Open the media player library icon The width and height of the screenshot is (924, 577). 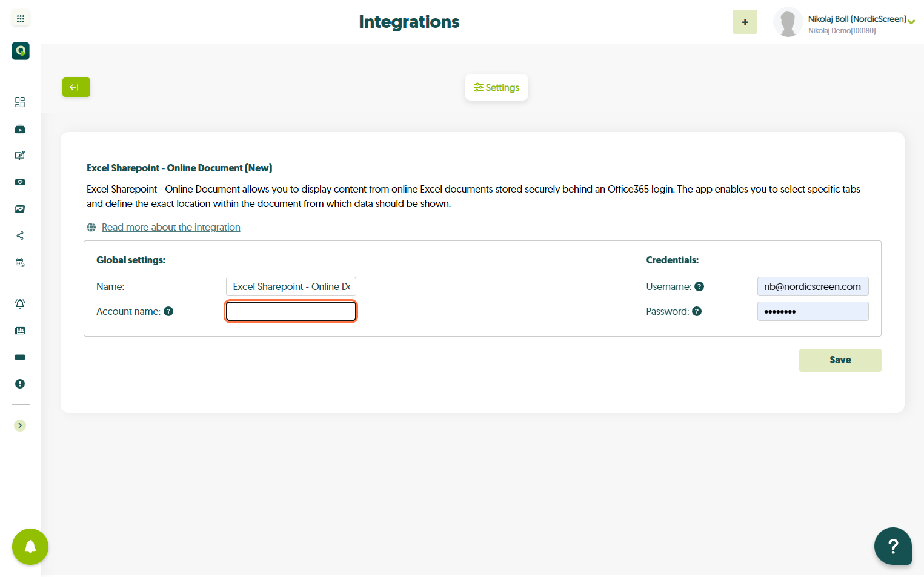[x=20, y=129]
